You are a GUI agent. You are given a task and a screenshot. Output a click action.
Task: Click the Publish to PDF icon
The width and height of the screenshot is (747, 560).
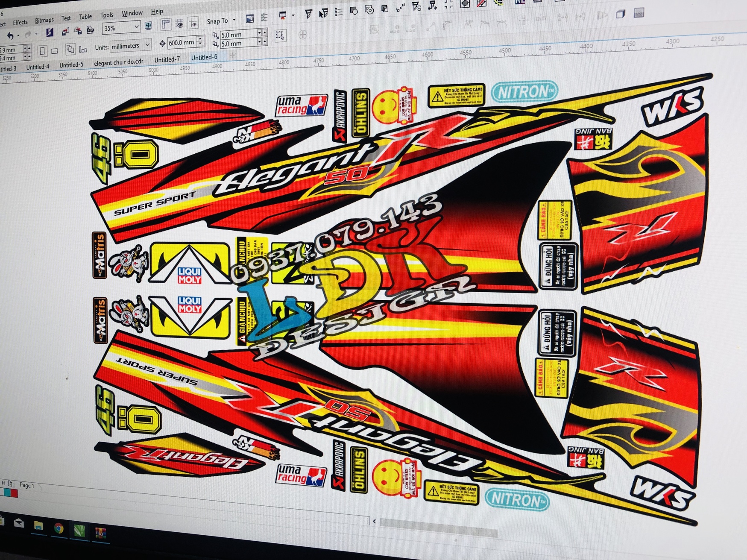pos(90,29)
